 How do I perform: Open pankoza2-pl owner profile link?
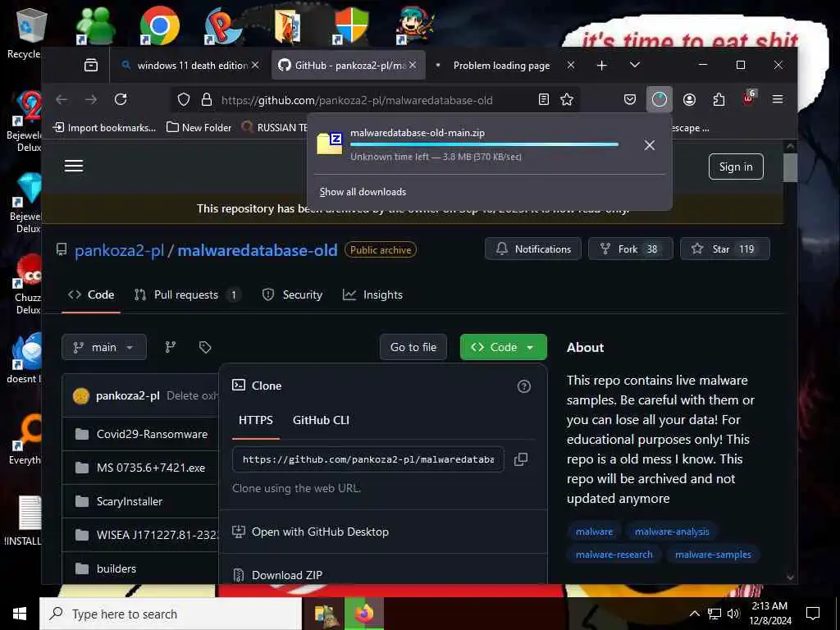point(119,250)
